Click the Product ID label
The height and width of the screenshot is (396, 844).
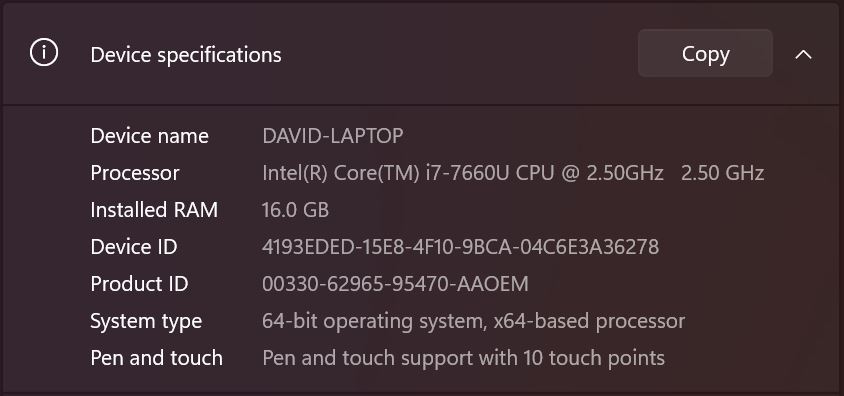tap(139, 284)
